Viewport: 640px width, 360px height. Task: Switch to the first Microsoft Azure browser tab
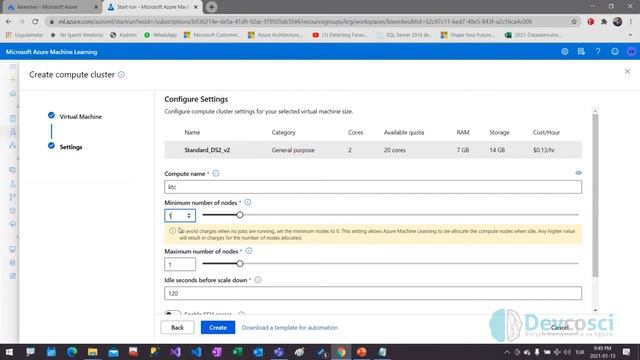click(48, 7)
